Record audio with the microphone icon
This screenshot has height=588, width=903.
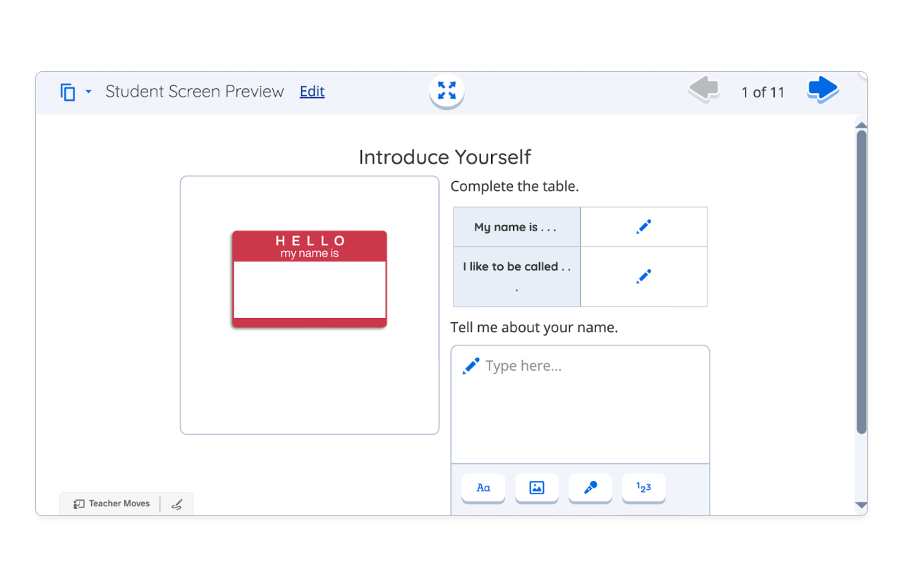590,488
